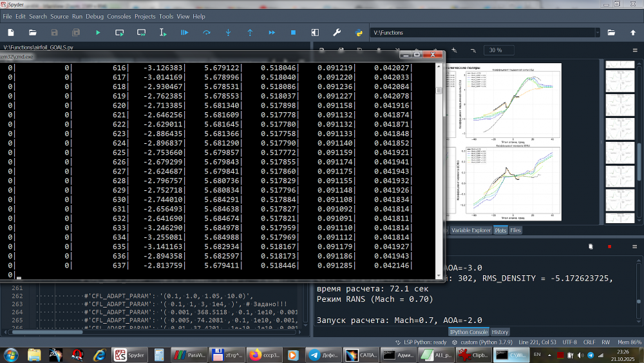Stop debugging with the blue square icon

[293, 32]
